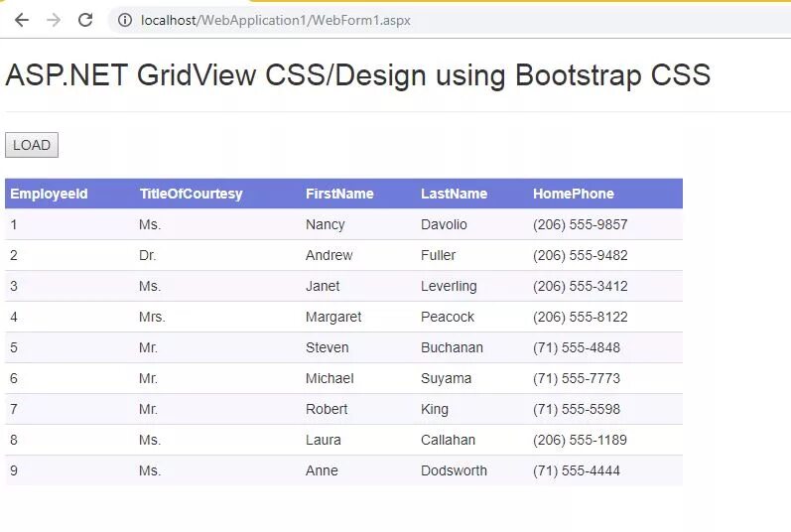The width and height of the screenshot is (791, 532).
Task: Click last name cell Leverling
Action: click(x=449, y=286)
